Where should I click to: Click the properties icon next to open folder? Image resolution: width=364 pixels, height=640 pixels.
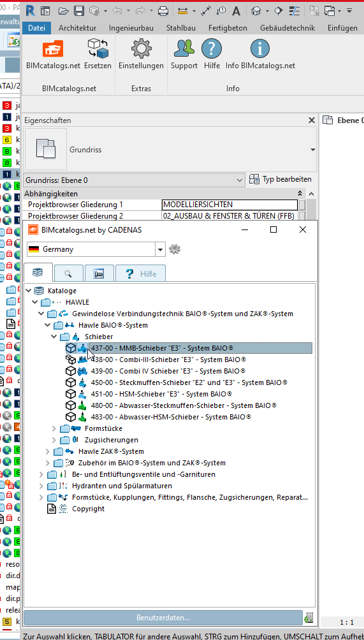[45, 11]
